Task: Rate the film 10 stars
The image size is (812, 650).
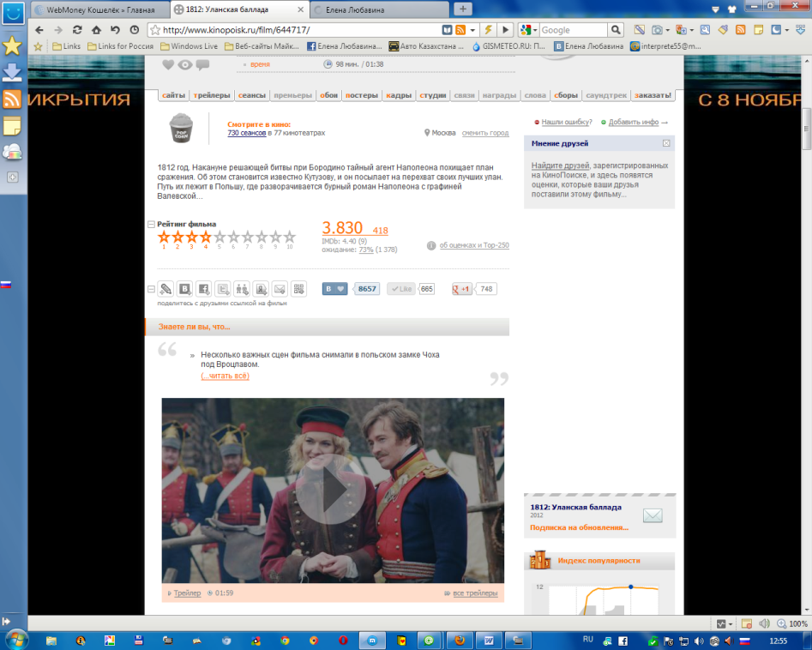Action: (290, 238)
